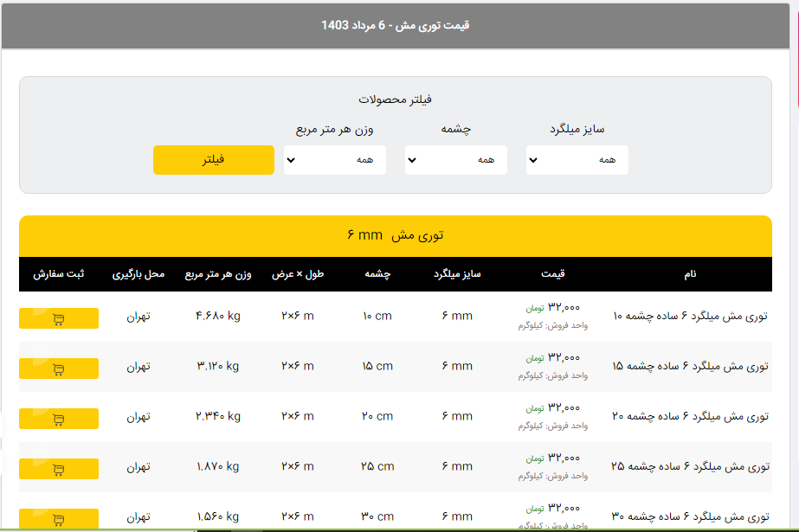Click the قیمت column header
799x532 pixels.
click(552, 274)
